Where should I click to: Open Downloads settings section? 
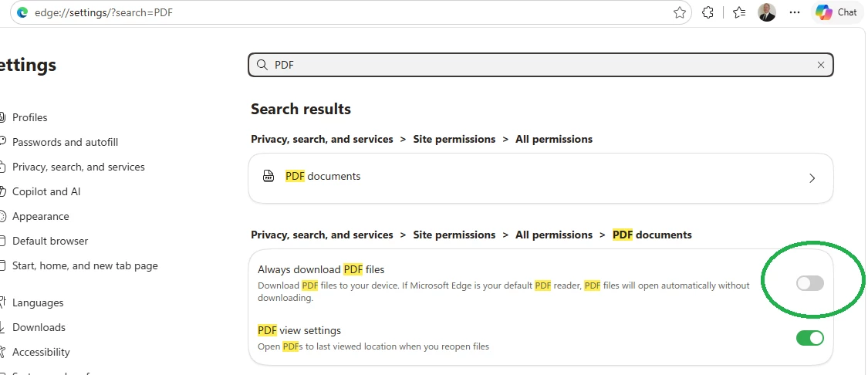coord(39,327)
